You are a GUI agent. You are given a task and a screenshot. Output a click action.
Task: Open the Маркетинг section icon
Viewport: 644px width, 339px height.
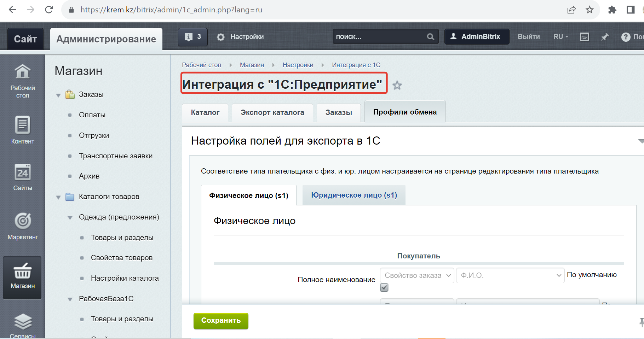tap(23, 226)
